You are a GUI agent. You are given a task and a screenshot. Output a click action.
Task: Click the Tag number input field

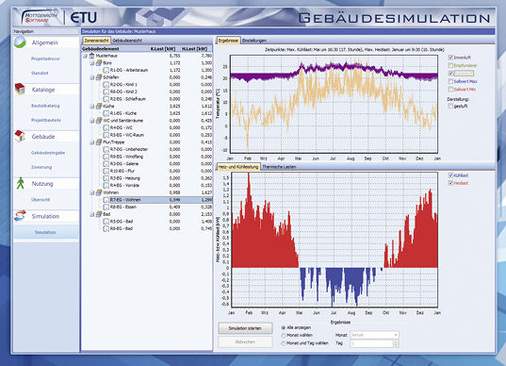click(371, 343)
